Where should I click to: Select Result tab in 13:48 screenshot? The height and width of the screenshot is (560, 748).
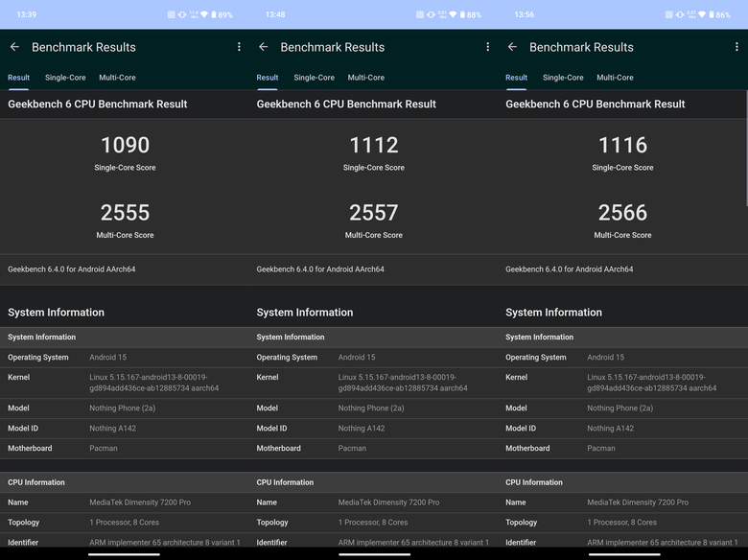[268, 78]
